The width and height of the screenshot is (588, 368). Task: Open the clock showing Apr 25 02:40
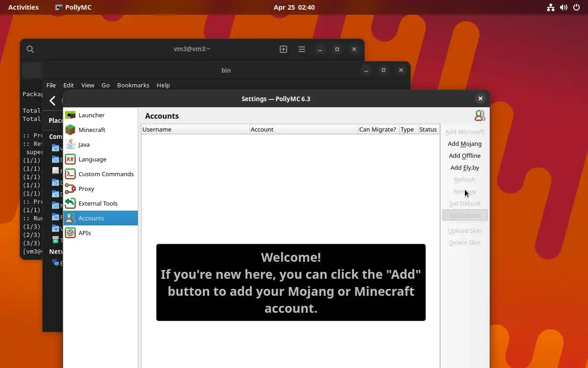point(294,7)
